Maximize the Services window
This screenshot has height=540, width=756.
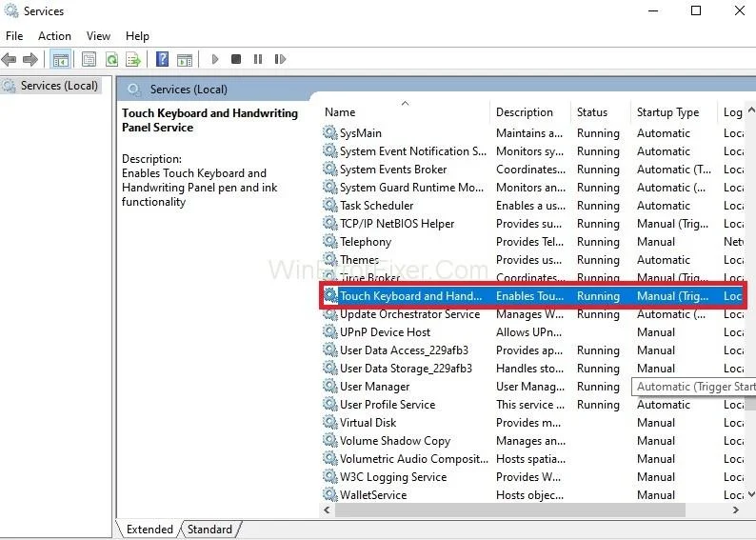(696, 10)
